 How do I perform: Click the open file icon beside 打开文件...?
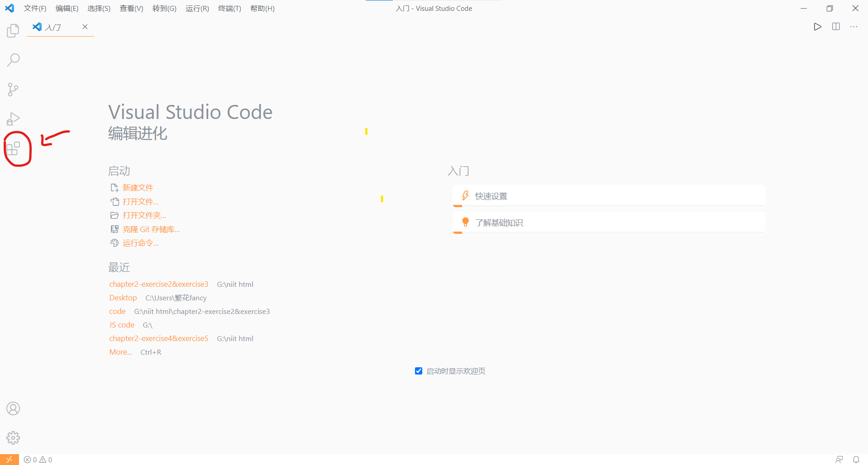(x=114, y=202)
